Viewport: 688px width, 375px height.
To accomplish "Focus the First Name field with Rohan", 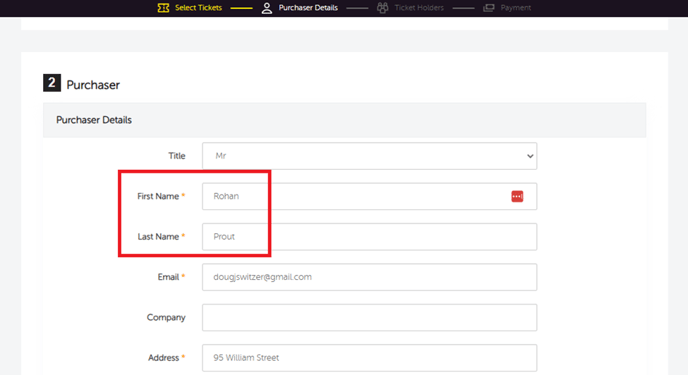I will [369, 196].
